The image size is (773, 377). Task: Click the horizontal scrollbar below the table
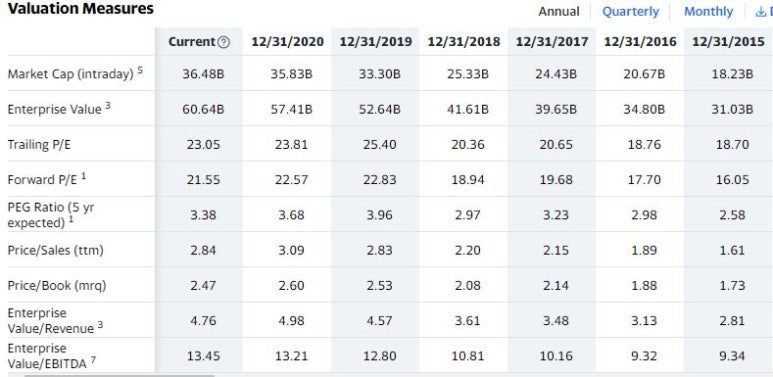[119, 375]
